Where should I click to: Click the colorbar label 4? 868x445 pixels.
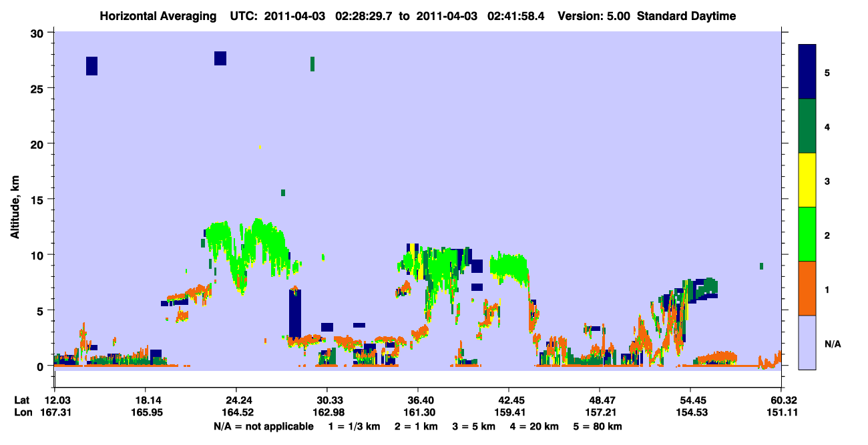click(x=827, y=126)
